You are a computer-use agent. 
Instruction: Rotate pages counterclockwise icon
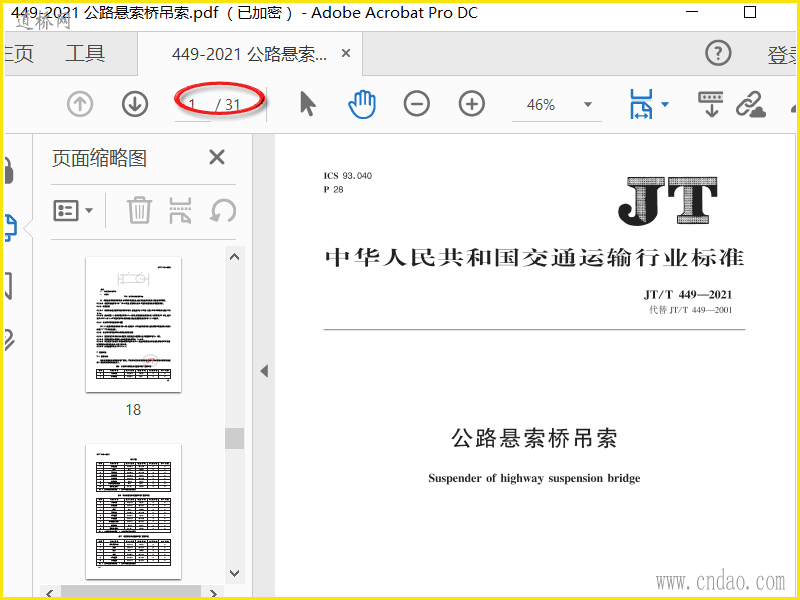pyautogui.click(x=223, y=210)
